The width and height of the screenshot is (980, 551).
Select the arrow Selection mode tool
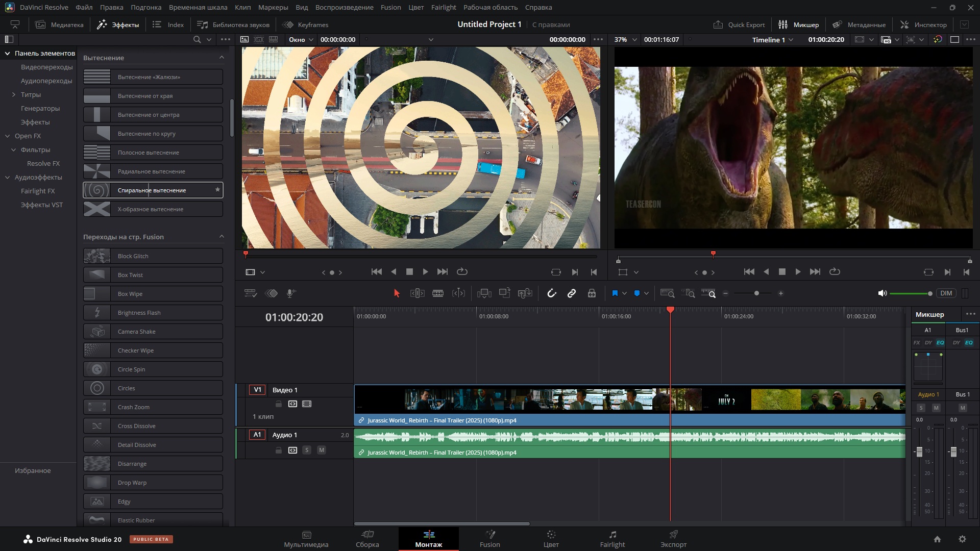(397, 293)
